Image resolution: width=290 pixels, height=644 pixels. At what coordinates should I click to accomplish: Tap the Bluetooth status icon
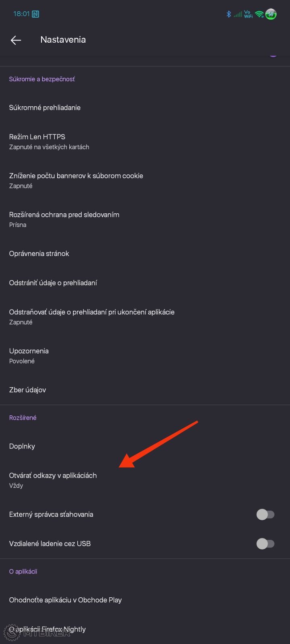[x=228, y=14]
